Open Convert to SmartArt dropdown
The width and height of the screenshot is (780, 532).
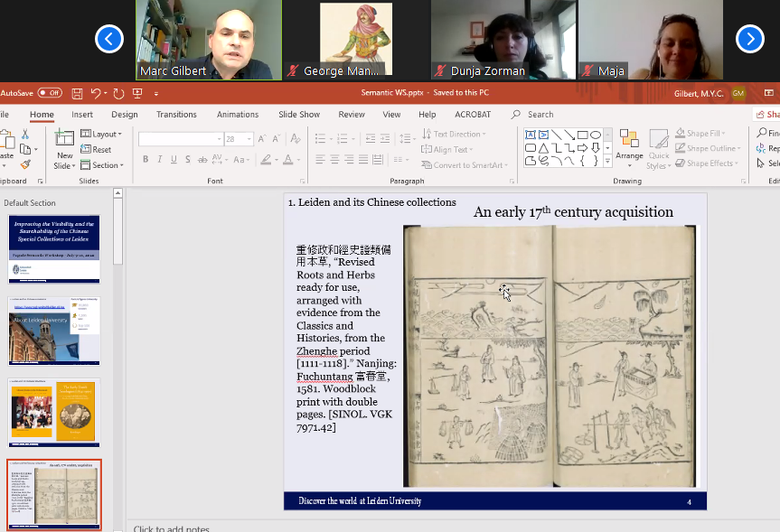(465, 165)
